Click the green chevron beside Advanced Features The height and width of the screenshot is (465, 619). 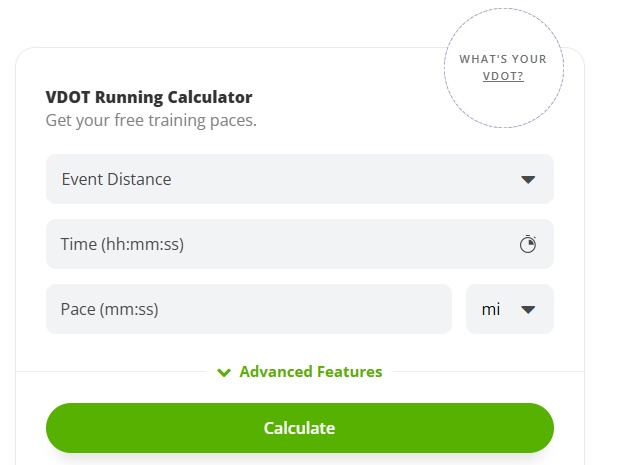pos(224,372)
